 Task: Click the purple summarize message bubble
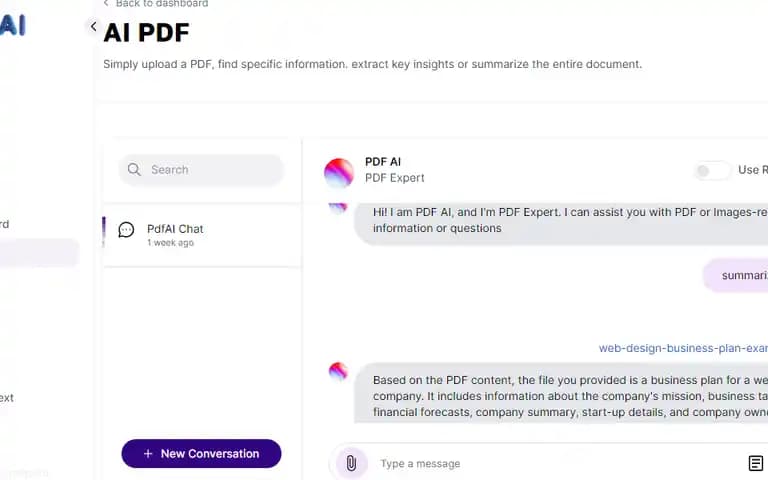[x=736, y=275]
